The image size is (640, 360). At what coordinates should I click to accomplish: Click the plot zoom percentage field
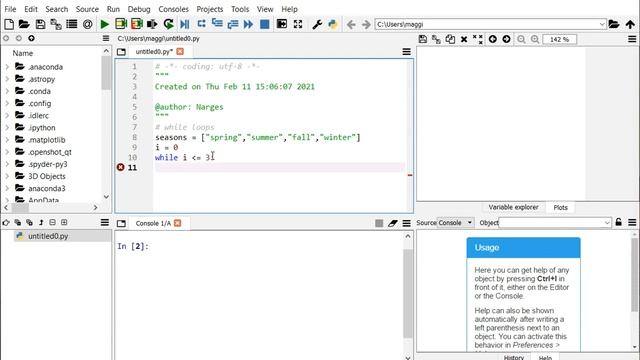tap(560, 39)
